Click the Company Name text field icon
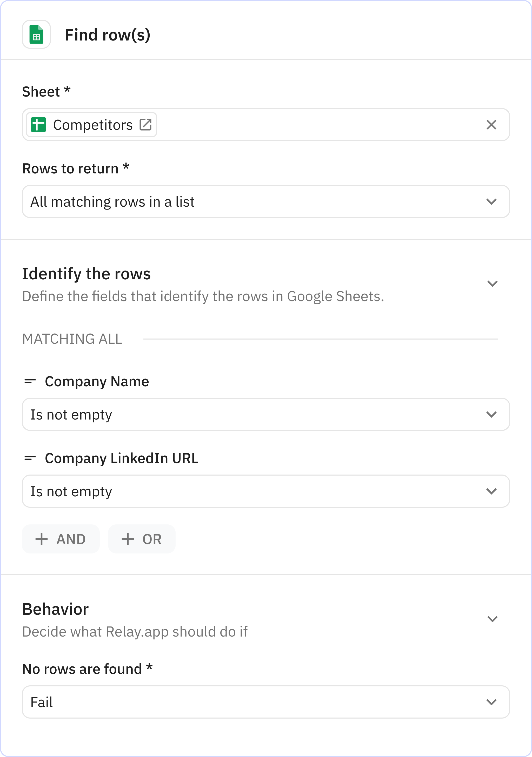532x757 pixels. coord(30,381)
